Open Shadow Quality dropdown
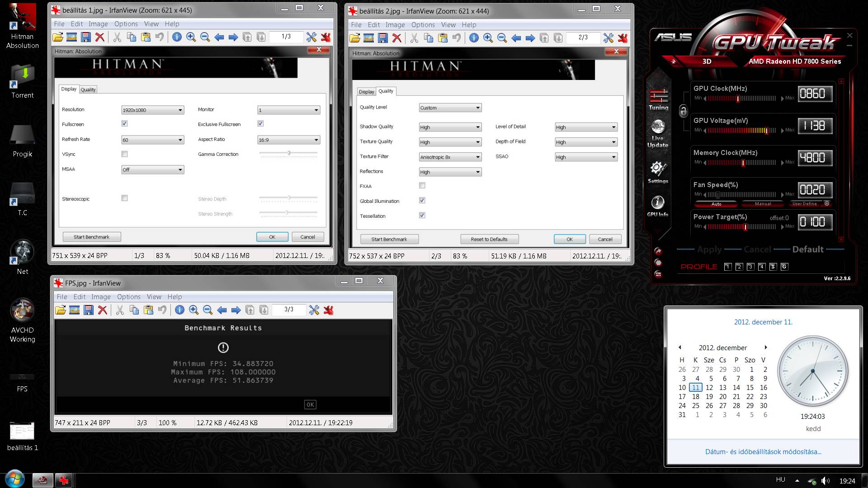The width and height of the screenshot is (868, 488). pos(450,127)
